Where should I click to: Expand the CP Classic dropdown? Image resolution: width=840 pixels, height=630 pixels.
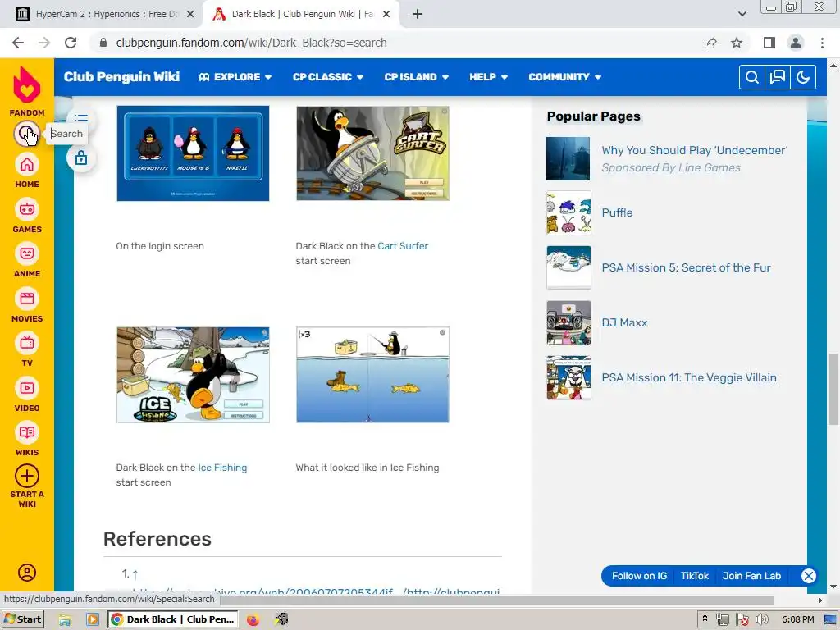click(x=328, y=77)
